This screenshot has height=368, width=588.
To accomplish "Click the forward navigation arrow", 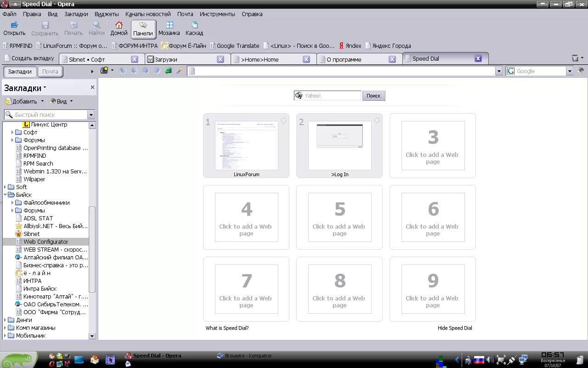I will [146, 71].
